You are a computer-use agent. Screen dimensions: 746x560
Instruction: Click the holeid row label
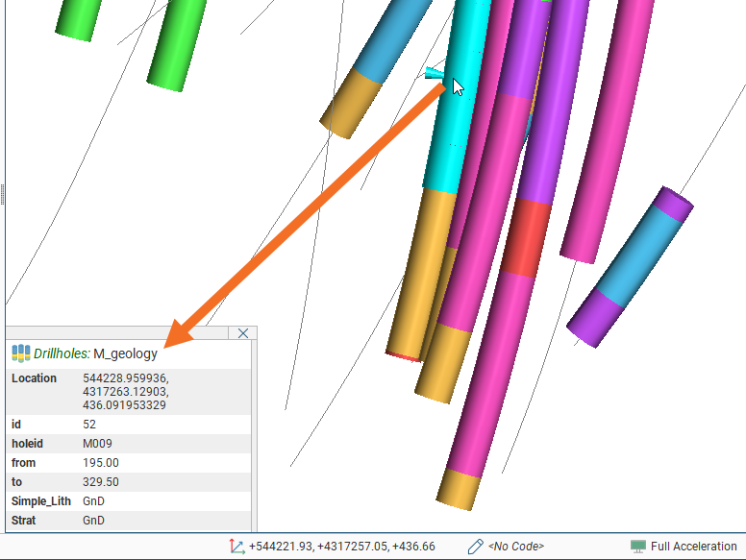click(x=28, y=444)
